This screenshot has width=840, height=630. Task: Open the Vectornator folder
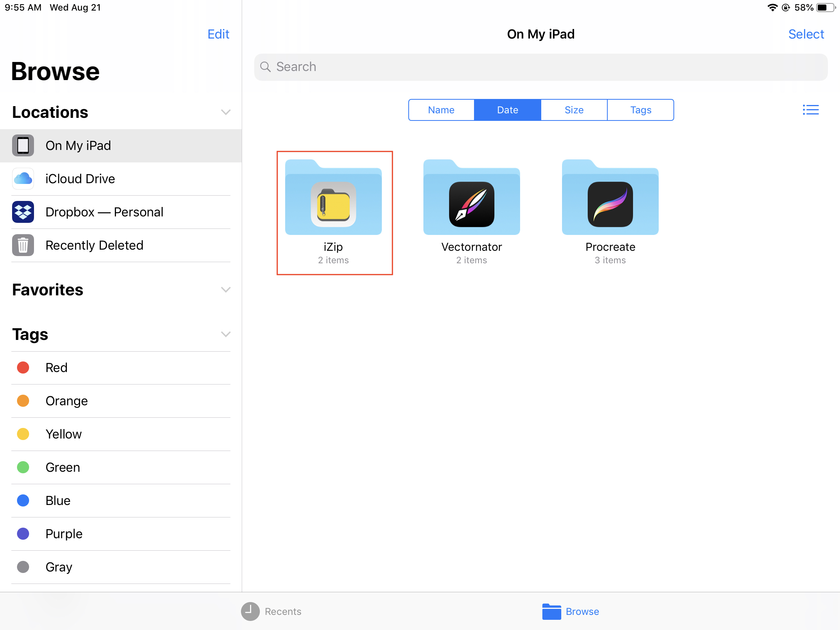(x=472, y=197)
